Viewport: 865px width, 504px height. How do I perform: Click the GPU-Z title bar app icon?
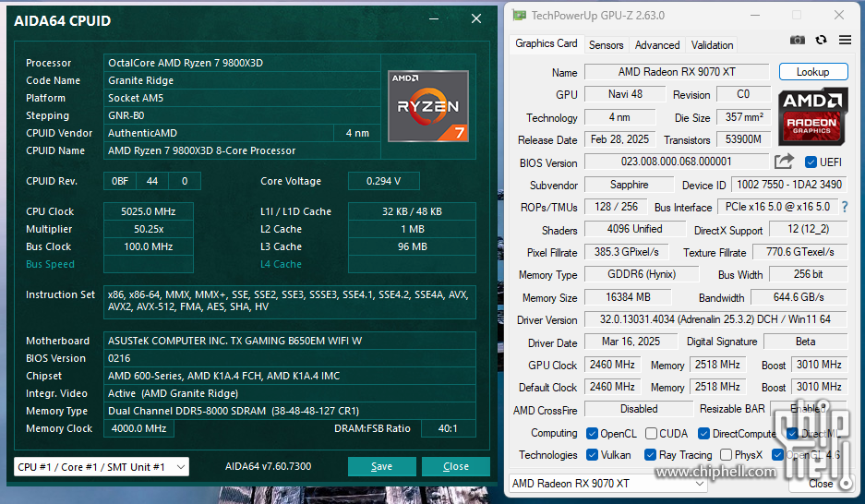pos(519,15)
